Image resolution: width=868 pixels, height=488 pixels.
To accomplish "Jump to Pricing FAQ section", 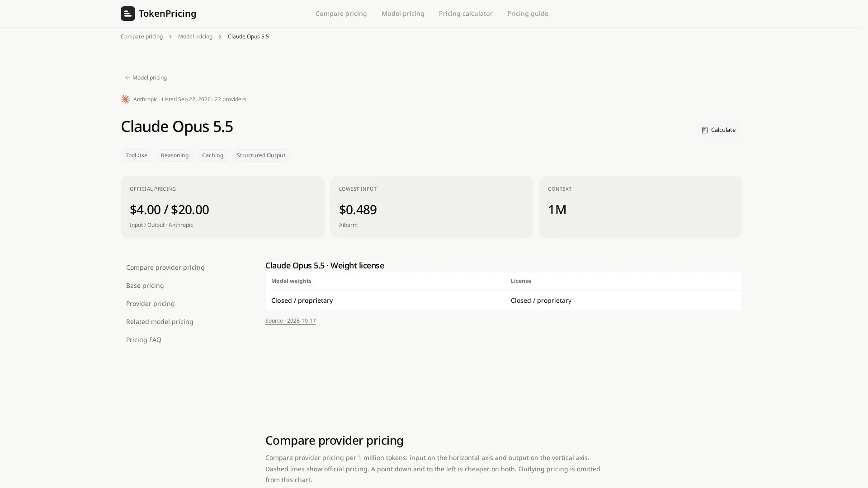I will (x=143, y=340).
